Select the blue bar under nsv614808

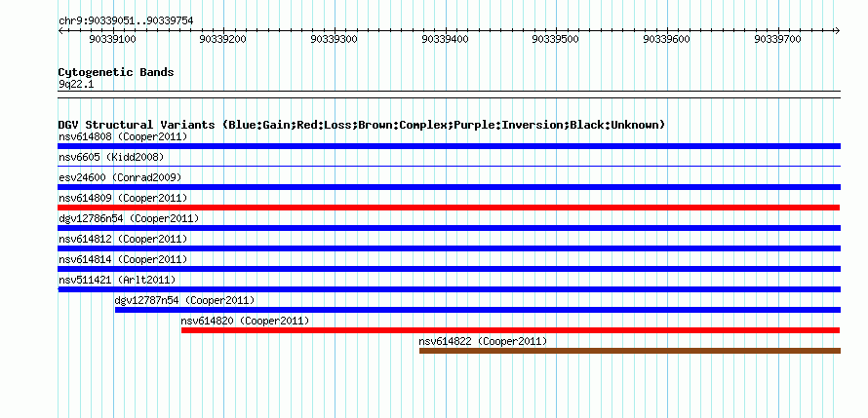tap(449, 146)
